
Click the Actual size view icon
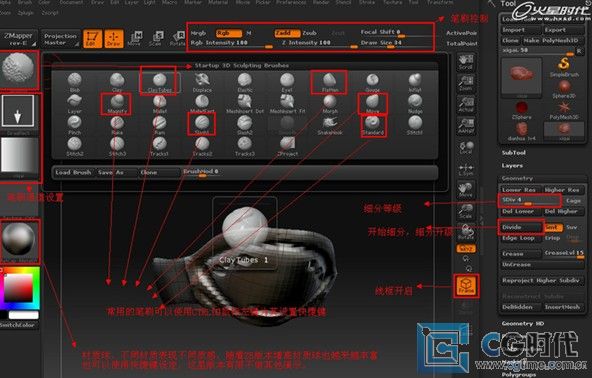tap(466, 104)
